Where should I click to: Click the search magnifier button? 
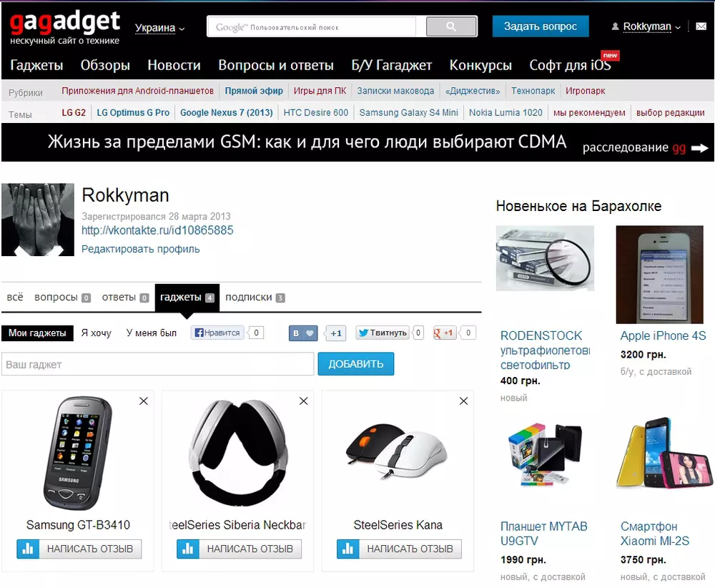(451, 26)
